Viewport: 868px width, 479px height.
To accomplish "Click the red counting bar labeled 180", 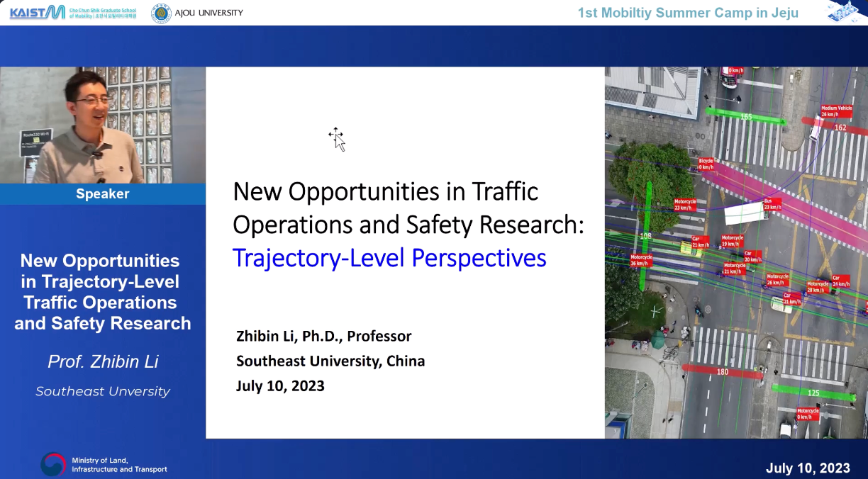I will click(x=722, y=371).
